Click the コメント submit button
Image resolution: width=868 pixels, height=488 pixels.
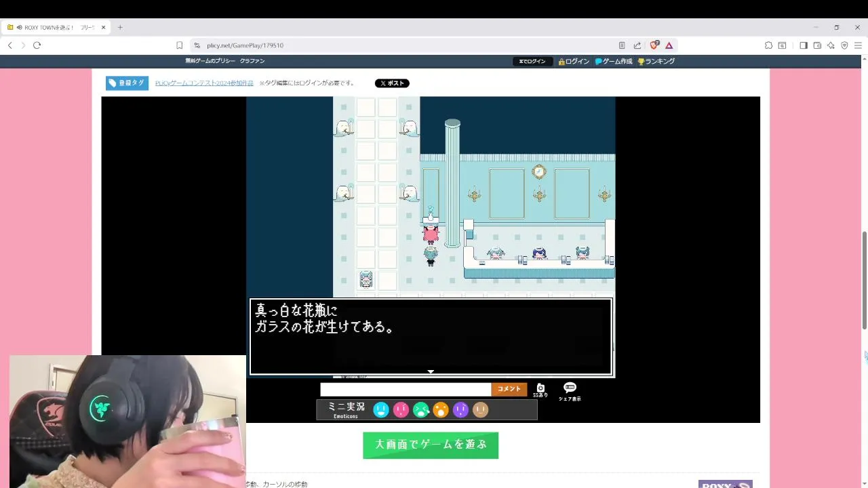509,389
